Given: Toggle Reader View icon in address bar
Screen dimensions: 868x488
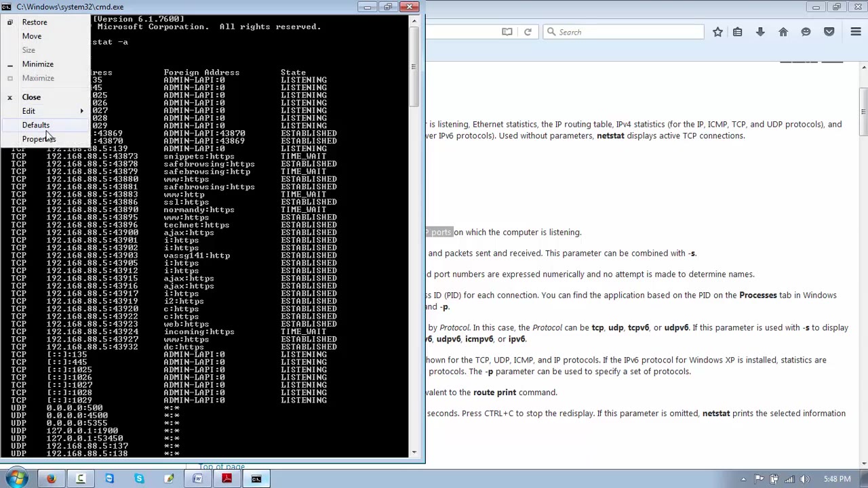Looking at the screenshot, I should click(x=507, y=32).
